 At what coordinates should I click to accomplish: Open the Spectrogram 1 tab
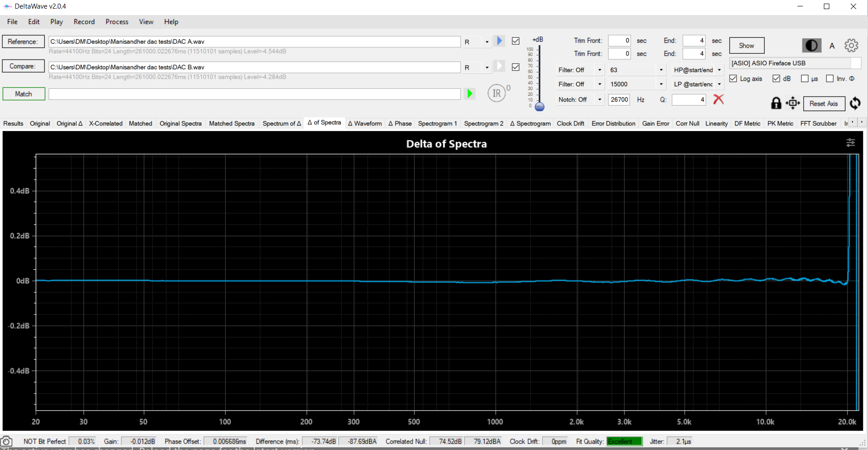click(x=437, y=123)
